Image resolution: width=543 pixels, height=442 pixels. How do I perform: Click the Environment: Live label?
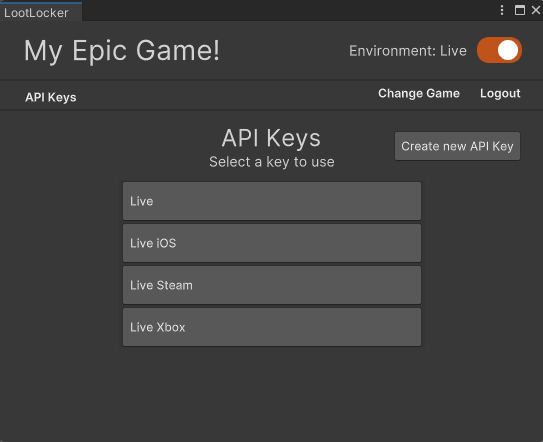coord(408,51)
